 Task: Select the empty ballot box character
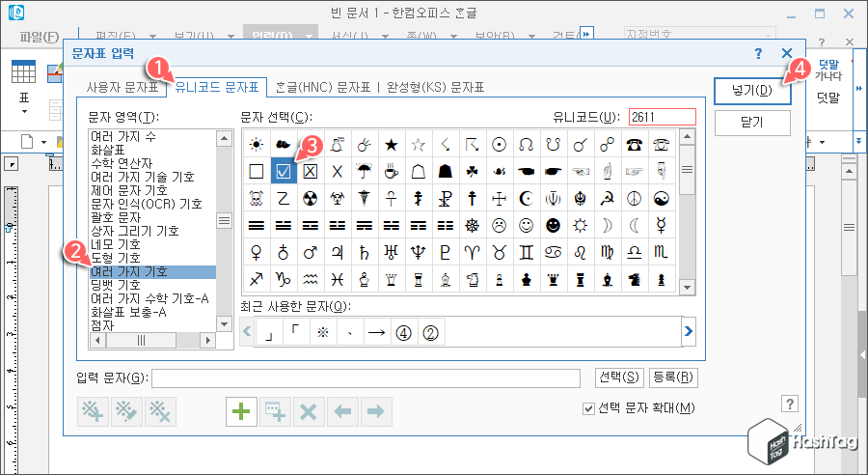[x=257, y=171]
